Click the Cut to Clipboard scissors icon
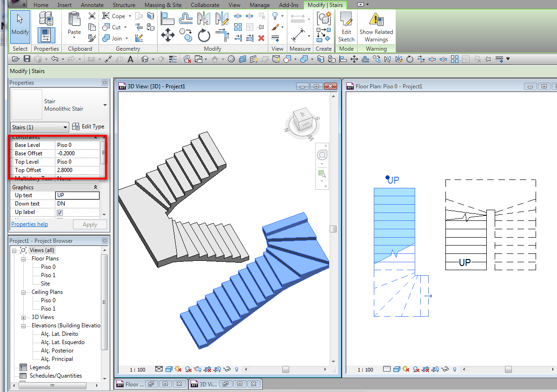Image resolution: width=557 pixels, height=392 pixels. pos(92,16)
